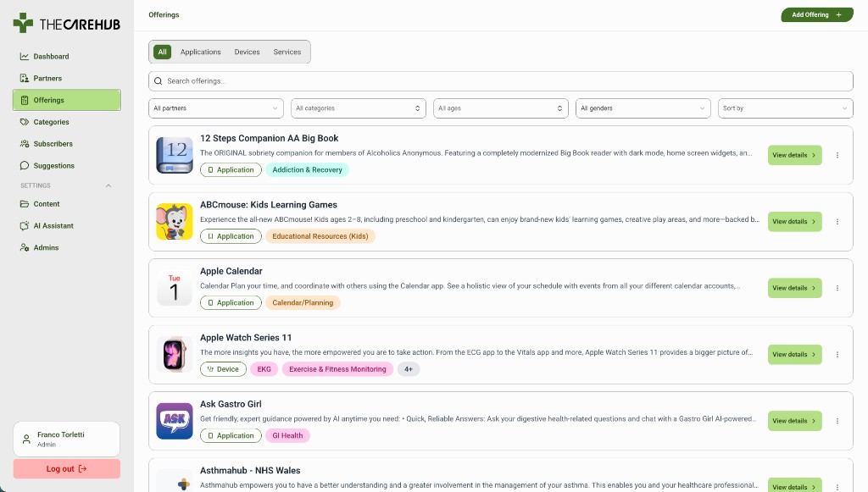The height and width of the screenshot is (492, 868).
Task: Open Sort by dropdown
Action: pos(785,108)
